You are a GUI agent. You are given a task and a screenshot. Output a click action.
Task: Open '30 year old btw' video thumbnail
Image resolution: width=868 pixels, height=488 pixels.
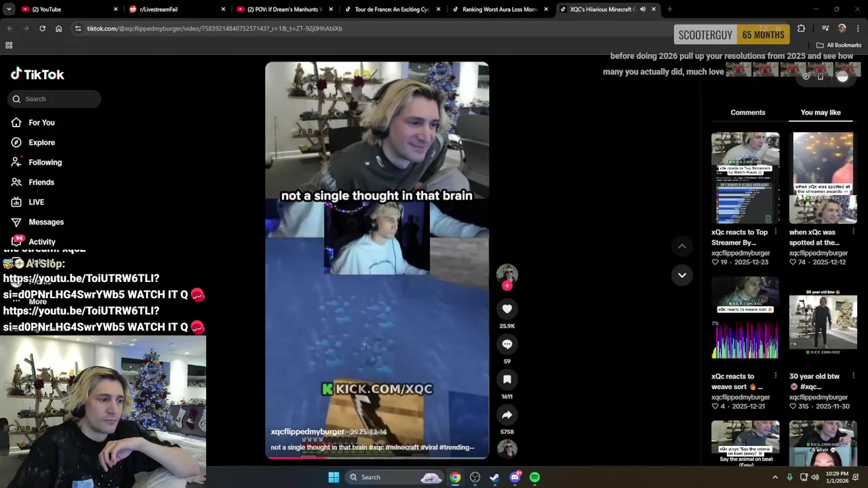(x=823, y=322)
